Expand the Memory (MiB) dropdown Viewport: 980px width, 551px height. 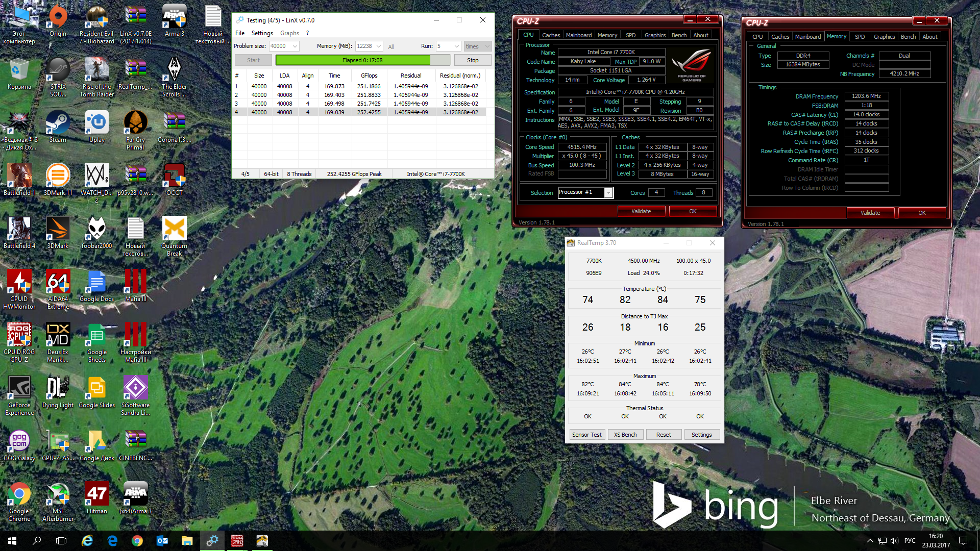379,46
